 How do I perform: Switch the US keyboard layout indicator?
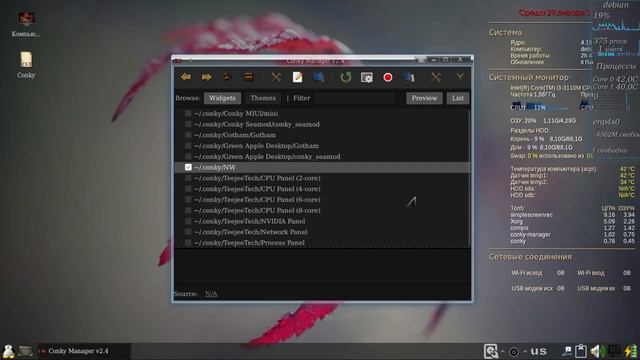(538, 351)
